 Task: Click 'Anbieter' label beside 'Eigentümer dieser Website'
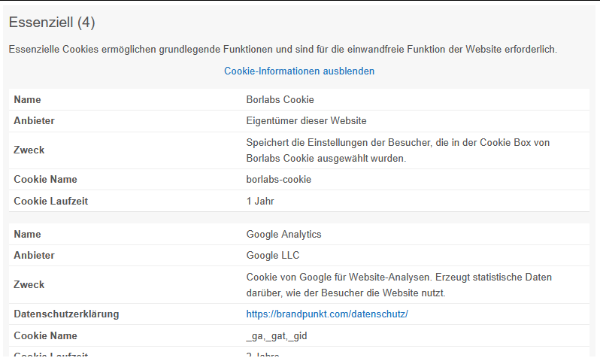click(34, 121)
